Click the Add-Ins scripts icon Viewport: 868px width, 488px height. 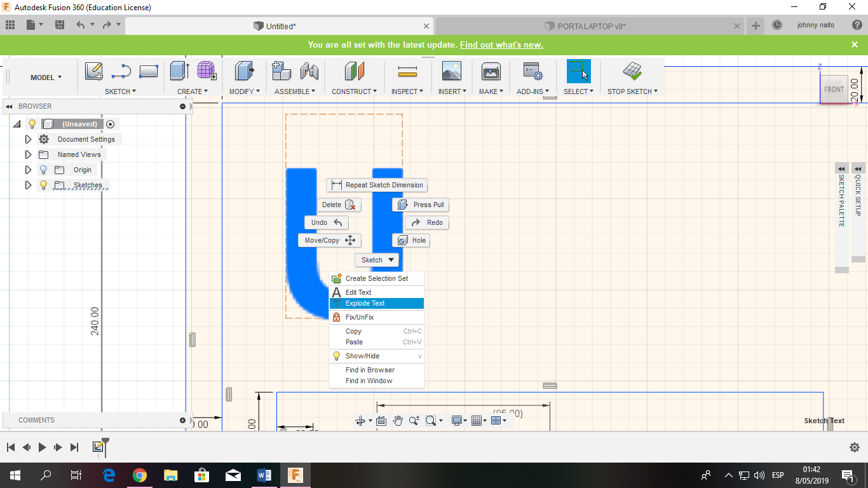coord(532,71)
